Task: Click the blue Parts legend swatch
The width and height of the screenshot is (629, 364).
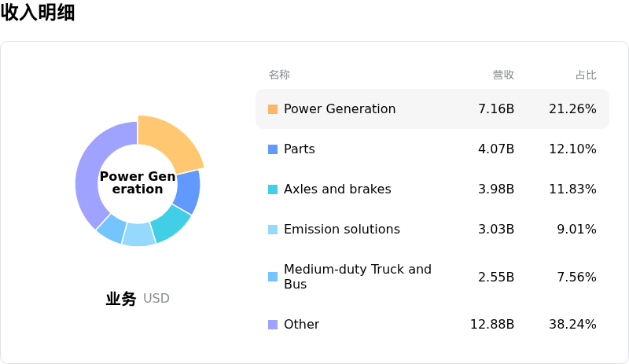Action: click(x=273, y=149)
